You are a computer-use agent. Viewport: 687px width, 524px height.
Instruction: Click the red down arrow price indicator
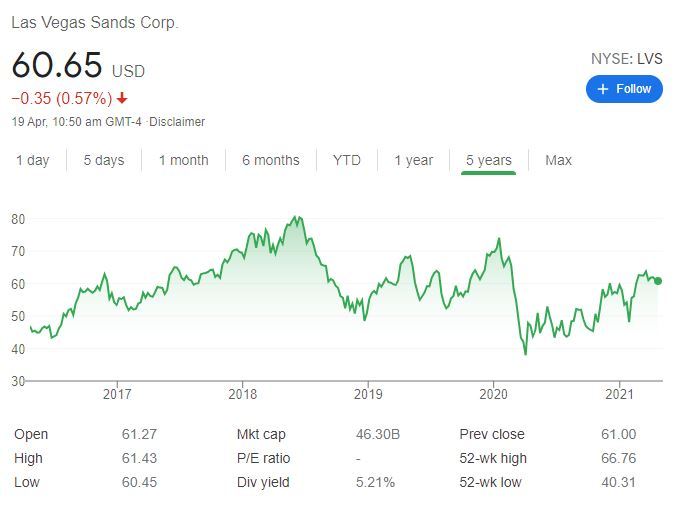tap(122, 98)
